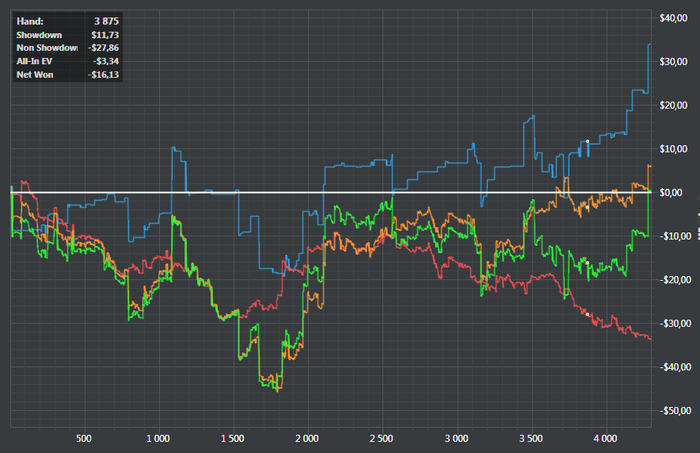Select the Showdown label in the legend
The image size is (700, 453).
coord(39,35)
